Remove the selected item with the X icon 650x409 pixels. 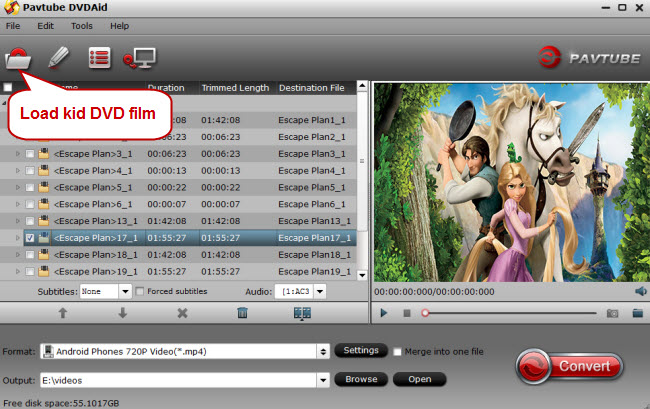182,313
